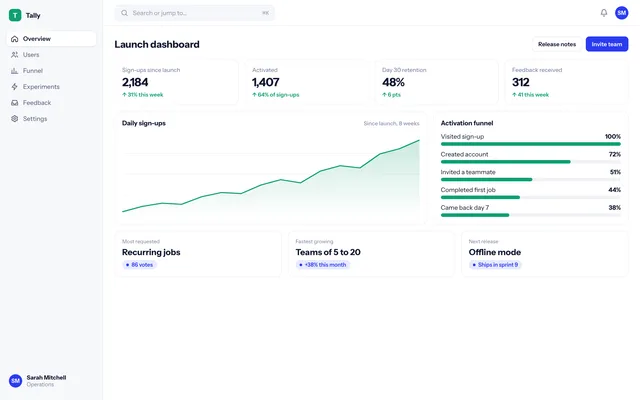640x400 pixels.
Task: Click the Daily sign-ups chart title
Action: click(144, 123)
